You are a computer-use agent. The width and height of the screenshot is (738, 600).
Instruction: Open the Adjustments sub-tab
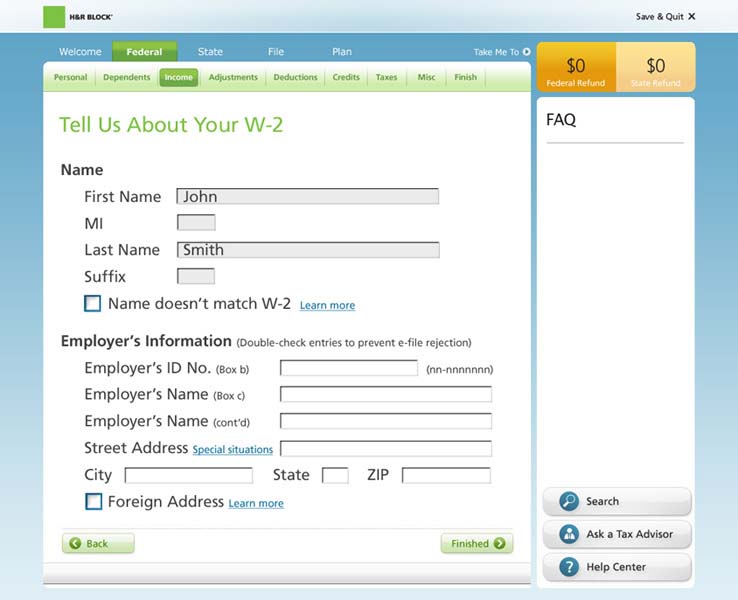(x=233, y=77)
